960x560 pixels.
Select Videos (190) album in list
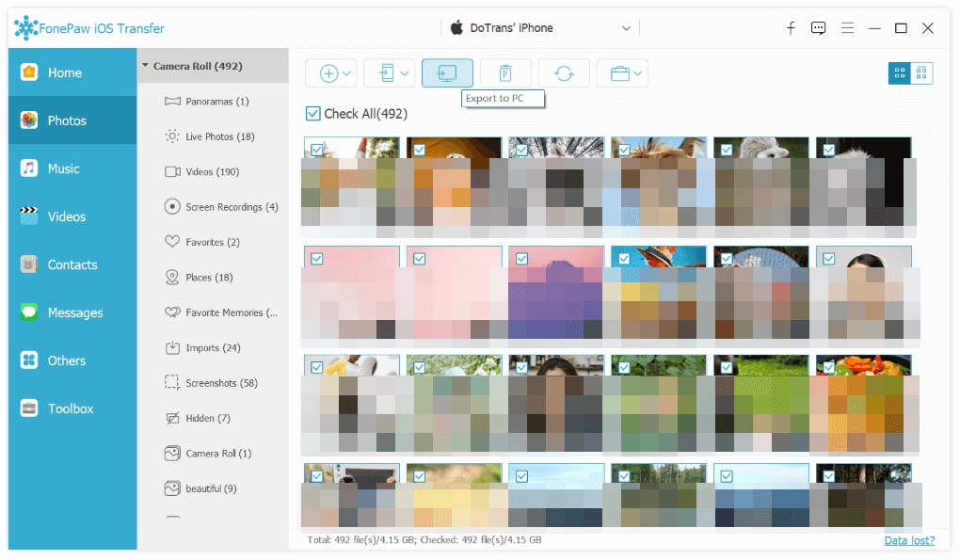pos(213,172)
